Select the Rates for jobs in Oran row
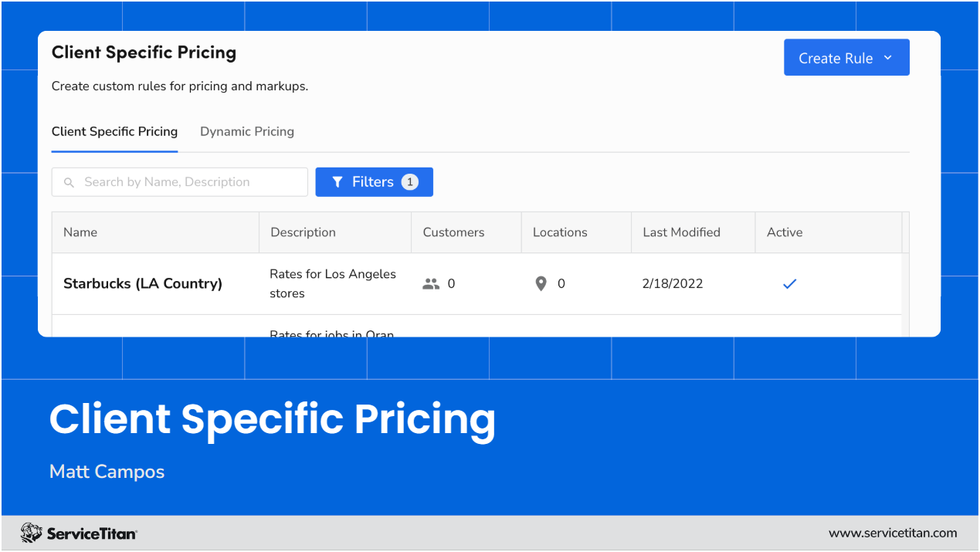The width and height of the screenshot is (980, 552). (x=332, y=332)
